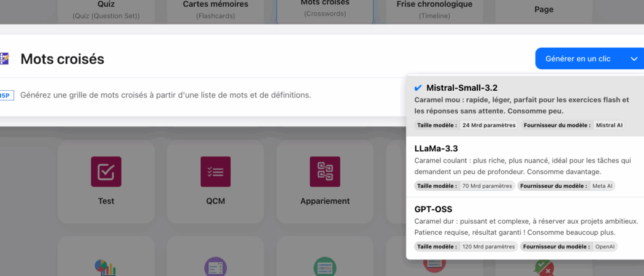
Task: Select the Appariement matching icon
Action: pos(324,172)
